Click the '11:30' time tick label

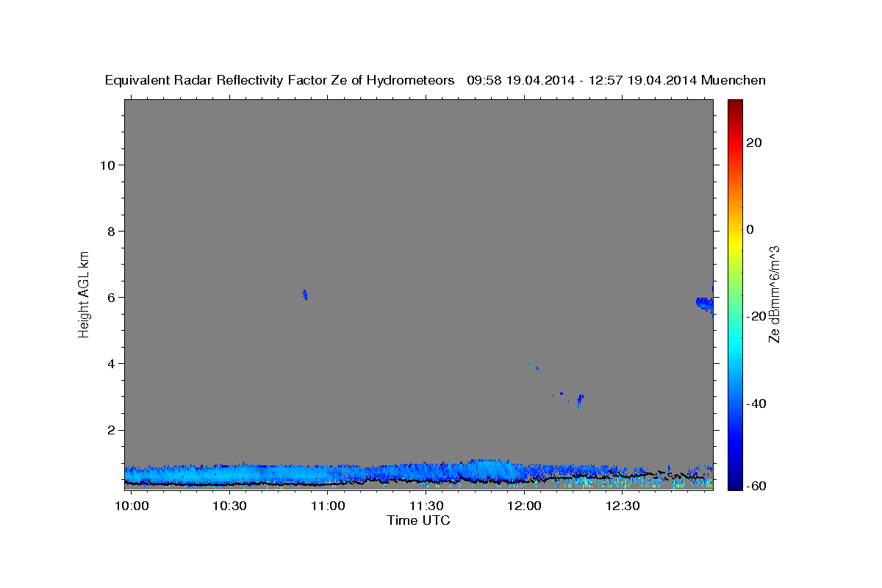(426, 506)
